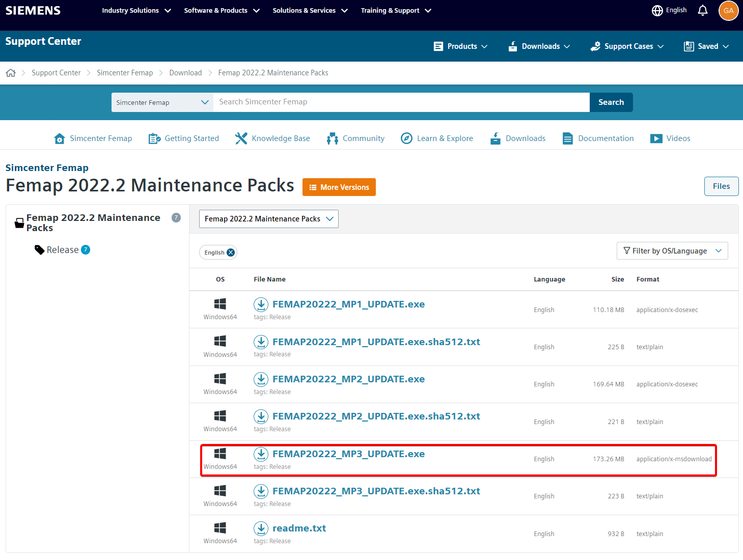
Task: Open Community in the nav bar
Action: click(355, 138)
